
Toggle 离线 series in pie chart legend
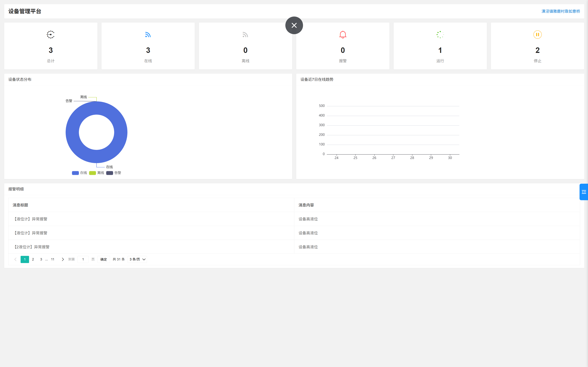[97, 173]
